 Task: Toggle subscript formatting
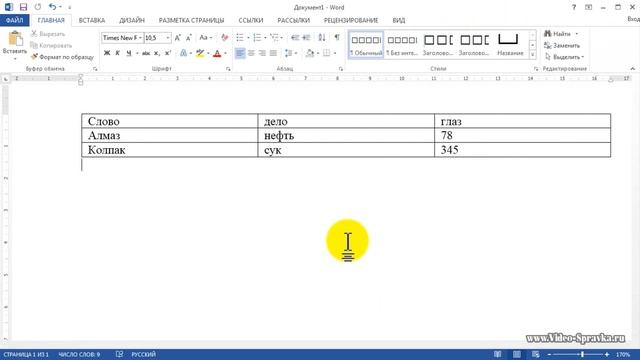tap(157, 53)
